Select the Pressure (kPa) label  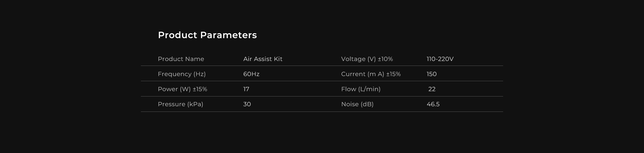click(180, 104)
